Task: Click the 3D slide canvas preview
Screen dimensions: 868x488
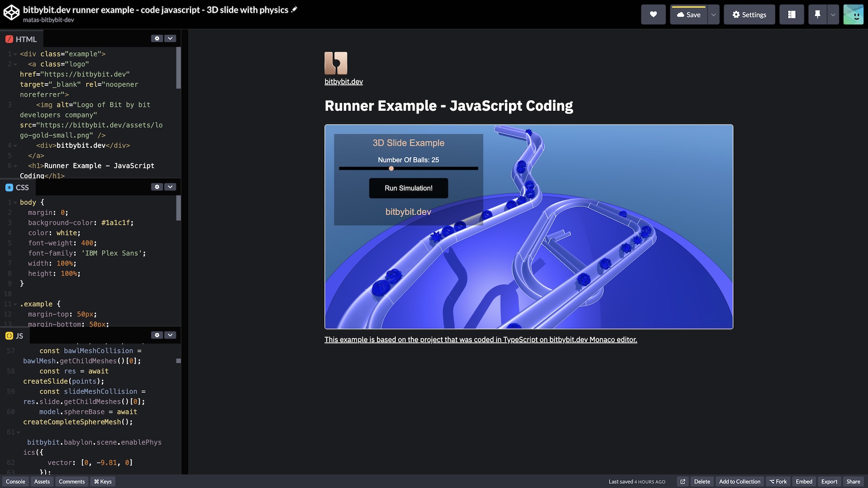Action: coord(528,227)
